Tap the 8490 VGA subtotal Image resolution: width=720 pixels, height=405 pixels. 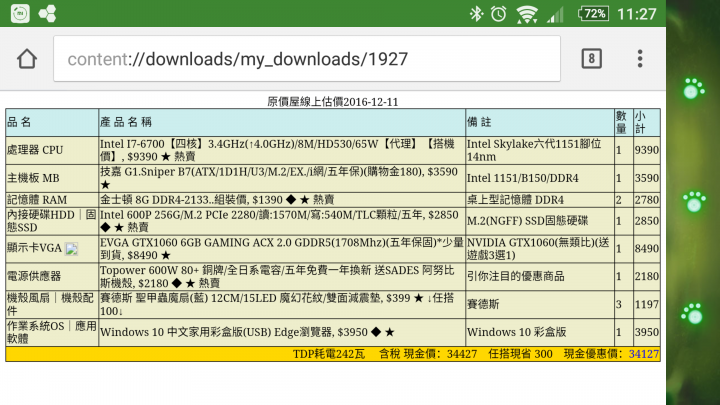point(647,248)
